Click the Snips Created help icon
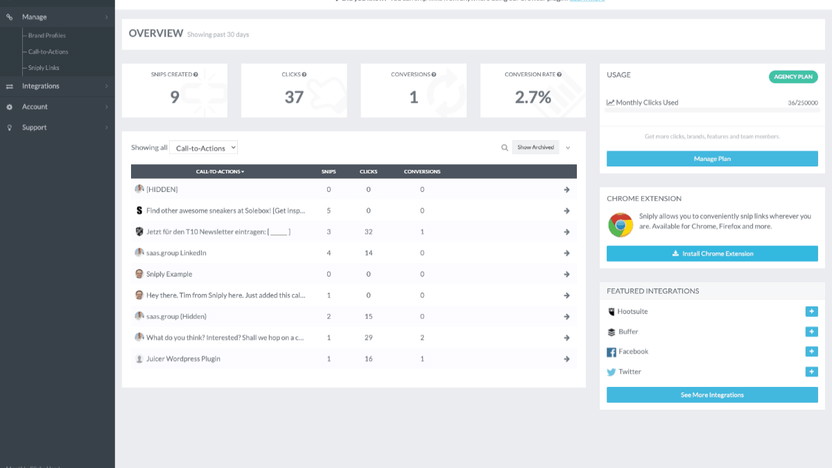832x468 pixels. pos(196,74)
